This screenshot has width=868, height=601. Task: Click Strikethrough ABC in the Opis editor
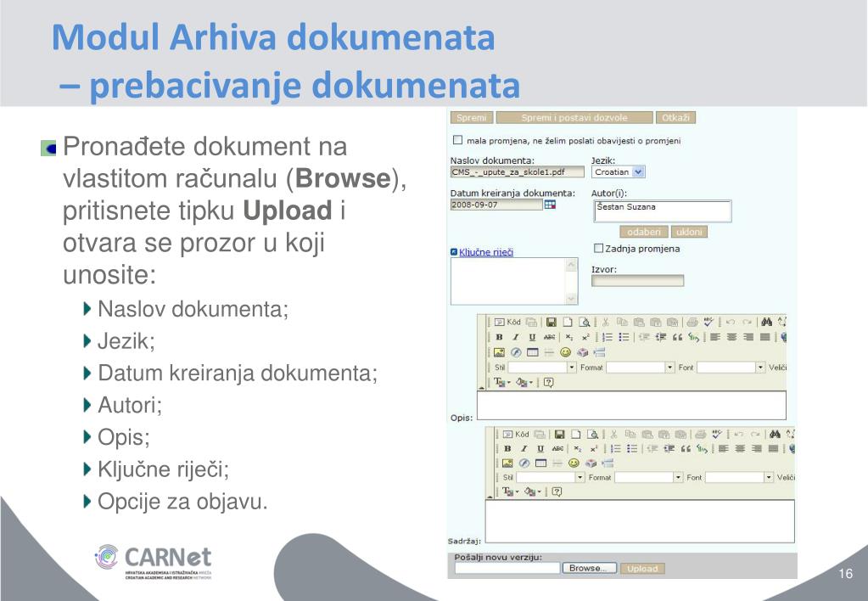(549, 337)
